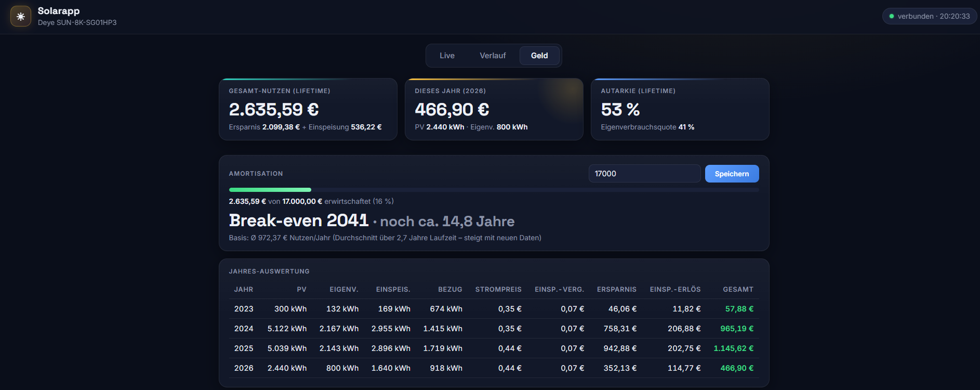The image size is (980, 390).
Task: Click the green amortisation progress bar
Action: click(x=270, y=190)
